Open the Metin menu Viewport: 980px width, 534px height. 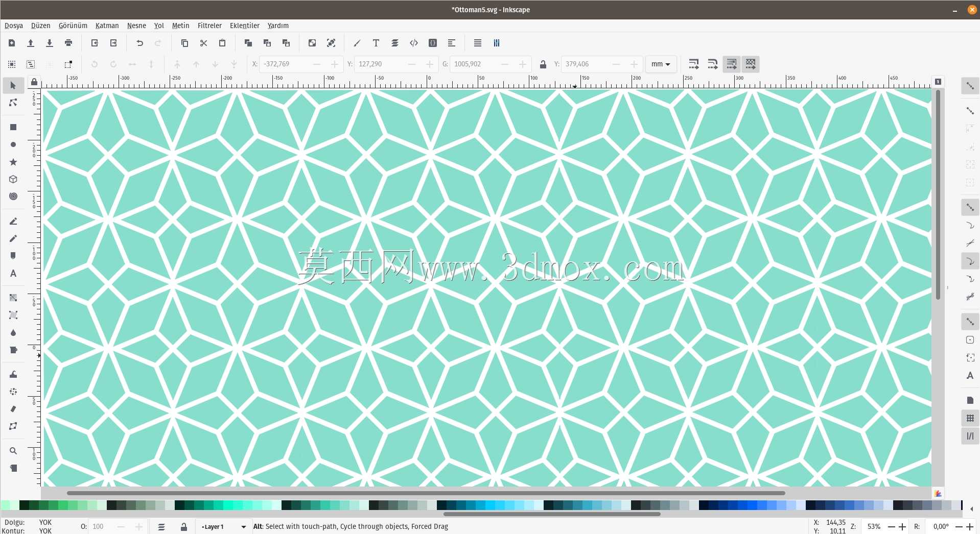coord(180,26)
